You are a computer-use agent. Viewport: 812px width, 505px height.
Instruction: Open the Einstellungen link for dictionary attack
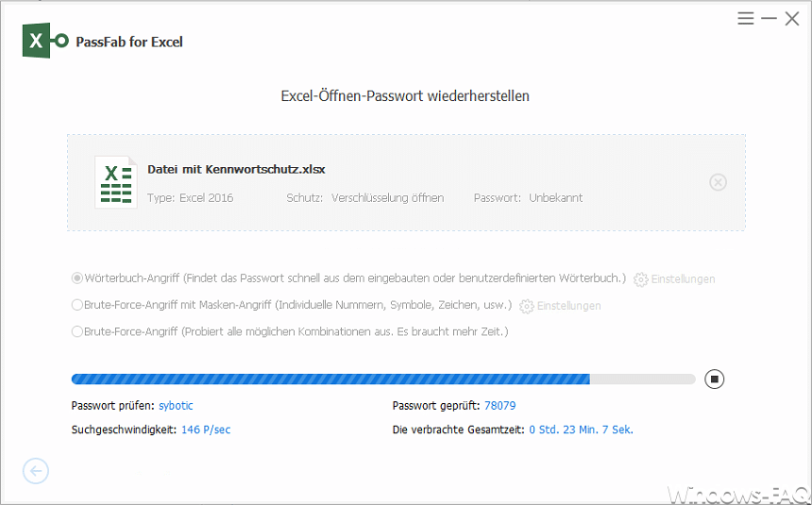point(683,279)
